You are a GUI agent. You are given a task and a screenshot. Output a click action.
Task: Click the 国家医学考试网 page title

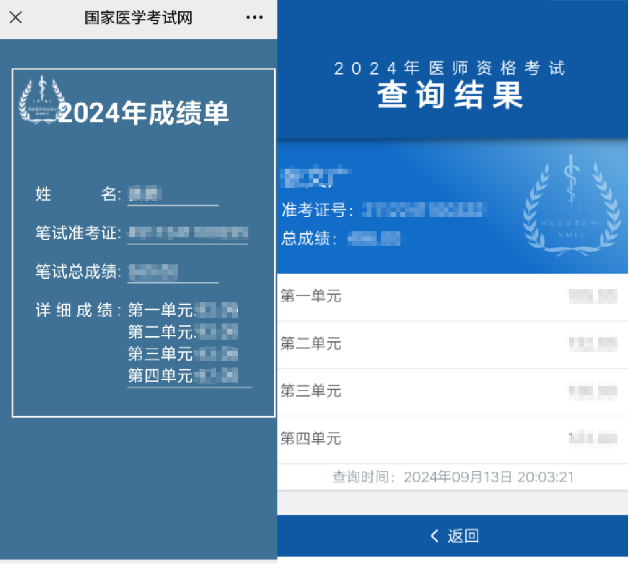tap(138, 18)
